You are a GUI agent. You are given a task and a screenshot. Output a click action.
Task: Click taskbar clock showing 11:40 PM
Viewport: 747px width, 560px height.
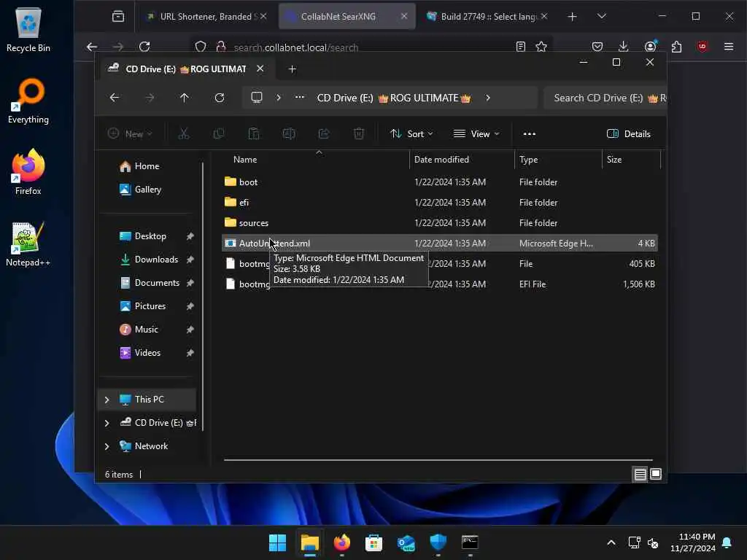[x=693, y=542]
